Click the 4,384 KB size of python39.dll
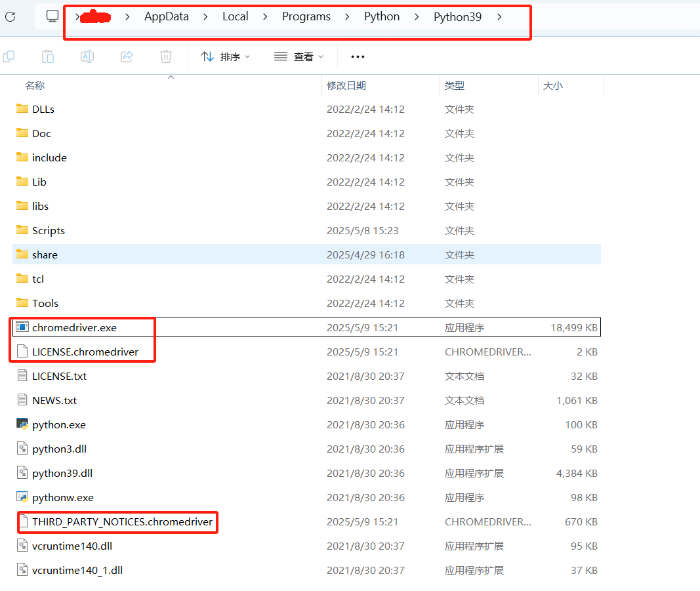 (577, 473)
